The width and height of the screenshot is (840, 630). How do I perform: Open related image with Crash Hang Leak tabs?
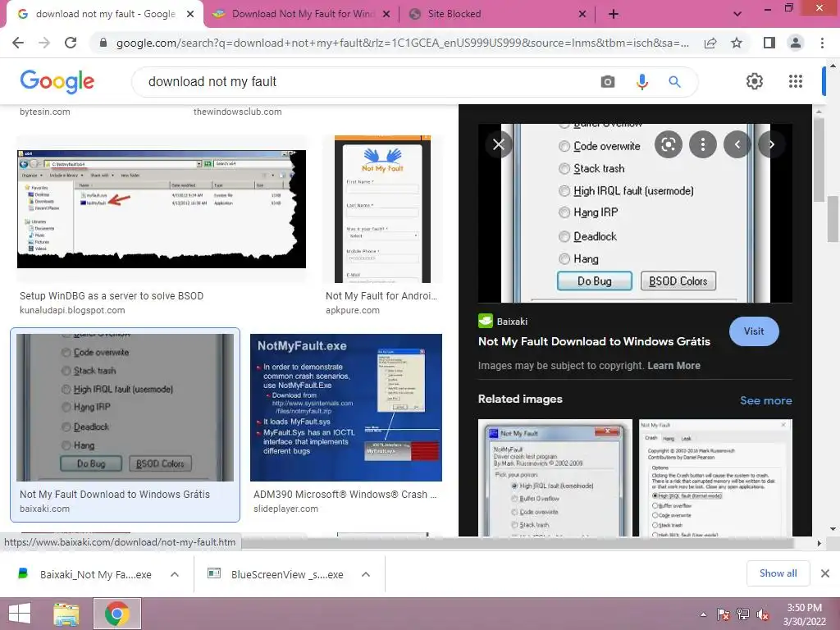[x=715, y=478]
